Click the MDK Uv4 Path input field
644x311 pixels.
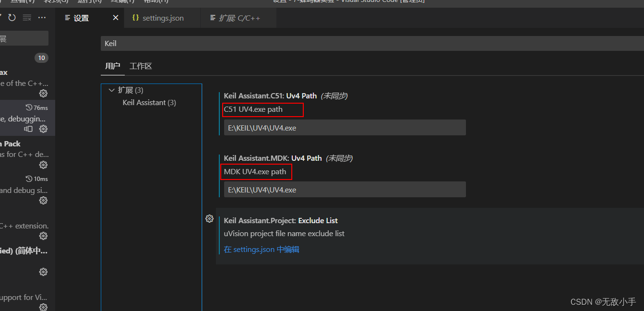(x=345, y=190)
